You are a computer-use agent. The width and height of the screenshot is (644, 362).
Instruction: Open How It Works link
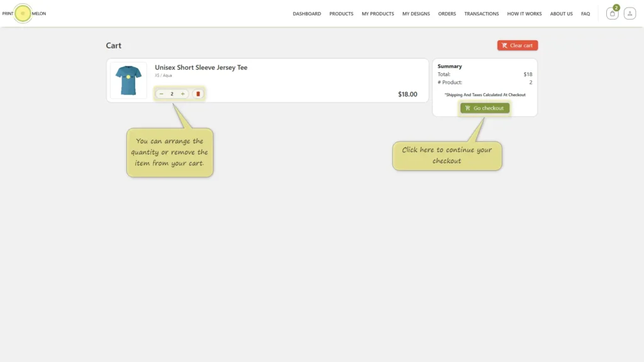tap(524, 14)
